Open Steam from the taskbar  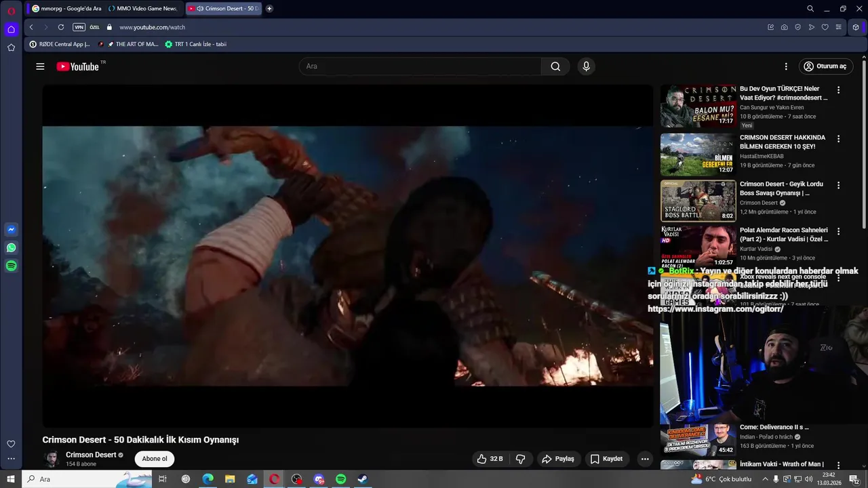[363, 479]
